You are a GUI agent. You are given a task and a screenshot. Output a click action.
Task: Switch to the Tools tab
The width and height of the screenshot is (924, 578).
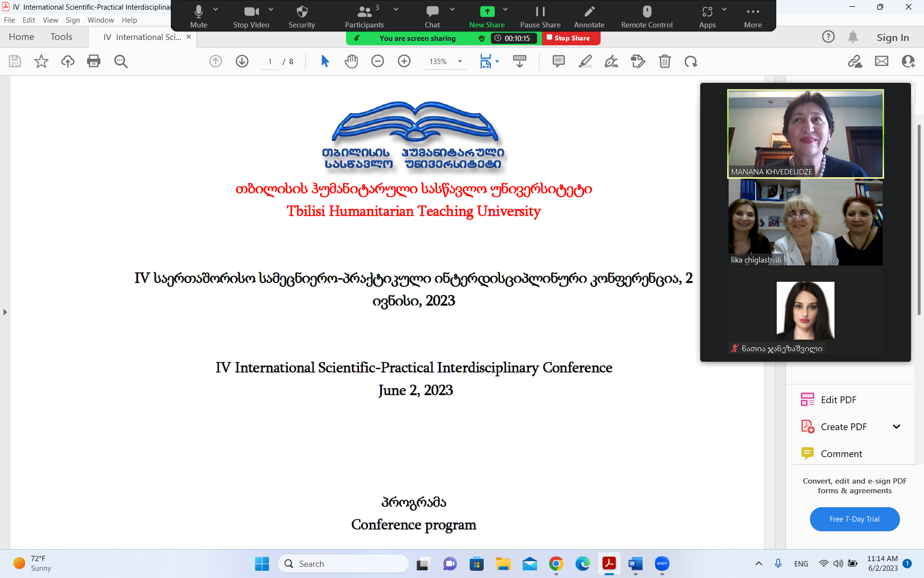click(x=61, y=37)
